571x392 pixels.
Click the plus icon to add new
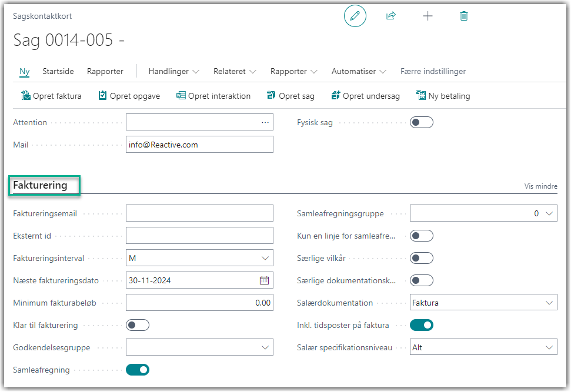(428, 16)
